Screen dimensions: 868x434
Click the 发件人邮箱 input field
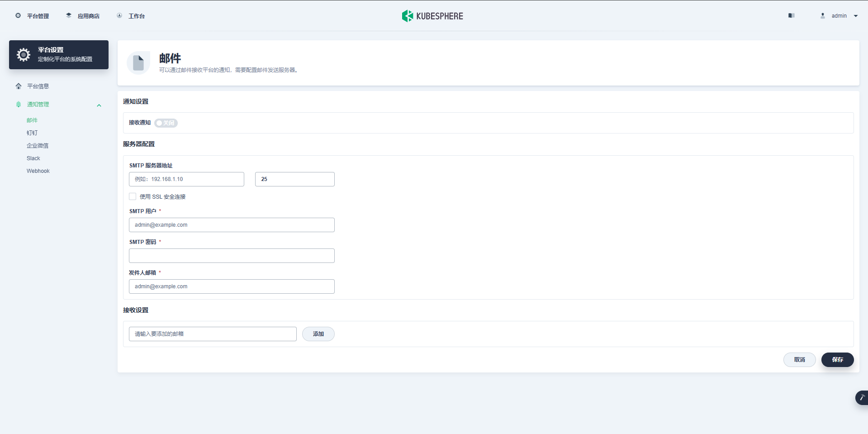pyautogui.click(x=232, y=286)
